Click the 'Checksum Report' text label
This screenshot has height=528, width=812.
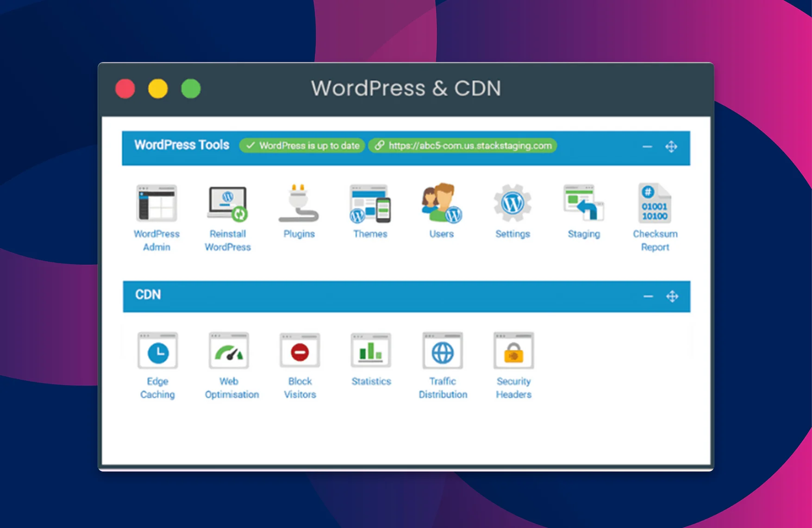point(655,240)
